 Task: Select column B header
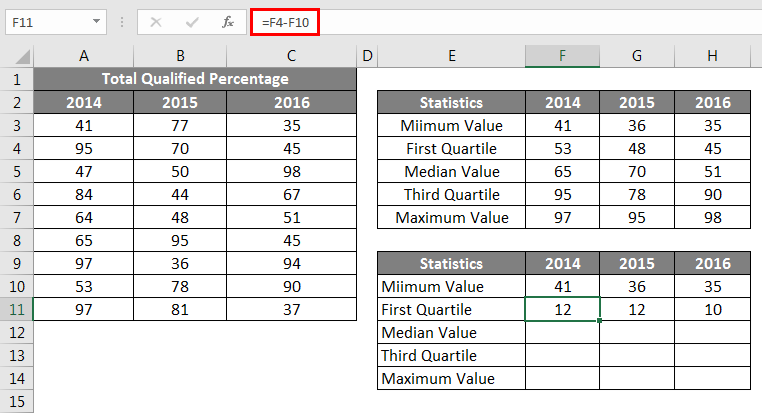pos(180,56)
